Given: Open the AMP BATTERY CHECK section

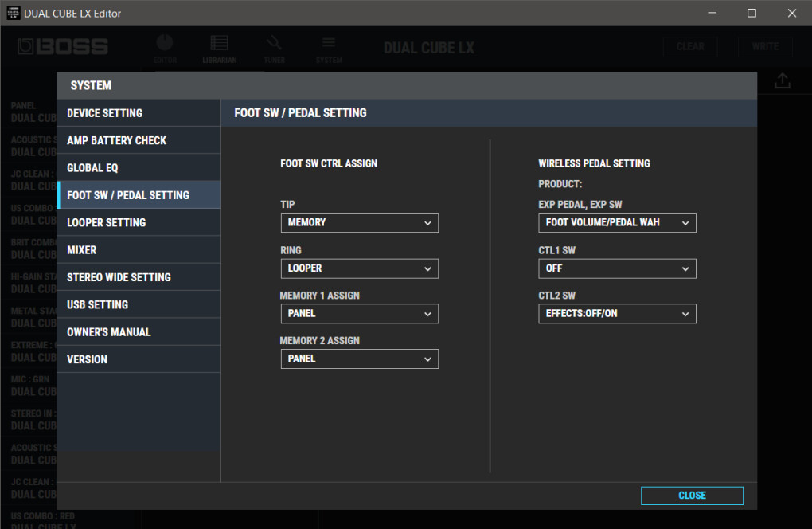Looking at the screenshot, I should [x=139, y=140].
